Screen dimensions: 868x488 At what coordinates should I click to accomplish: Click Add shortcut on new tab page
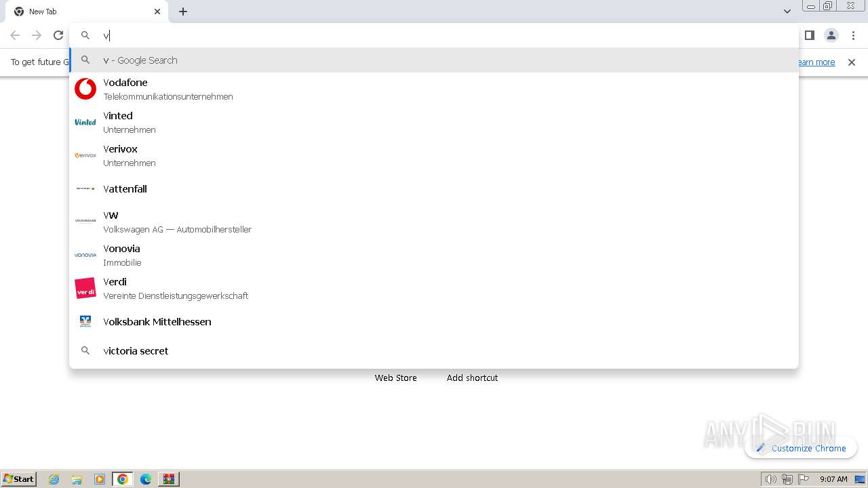click(x=472, y=378)
